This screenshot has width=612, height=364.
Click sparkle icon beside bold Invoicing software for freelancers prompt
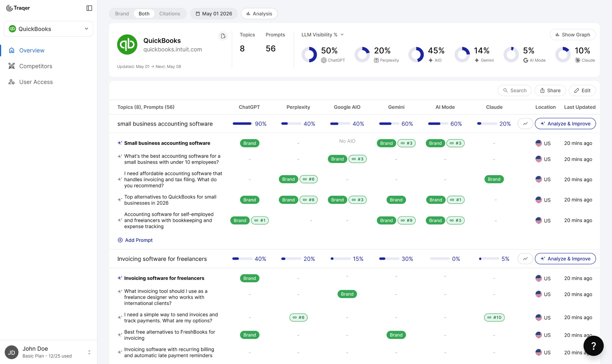point(119,278)
